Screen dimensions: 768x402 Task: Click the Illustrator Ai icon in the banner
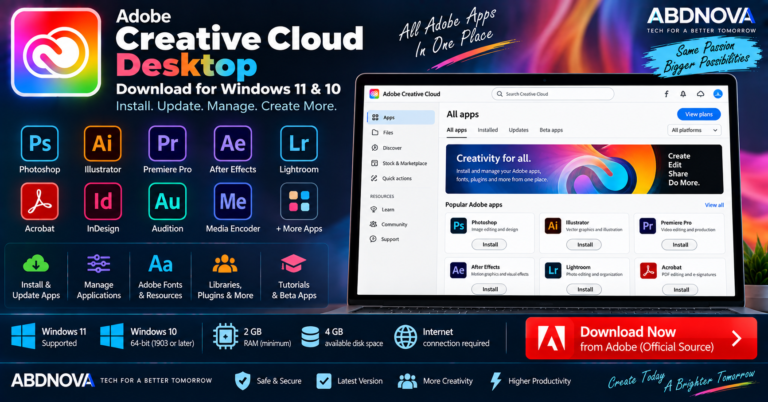(102, 143)
